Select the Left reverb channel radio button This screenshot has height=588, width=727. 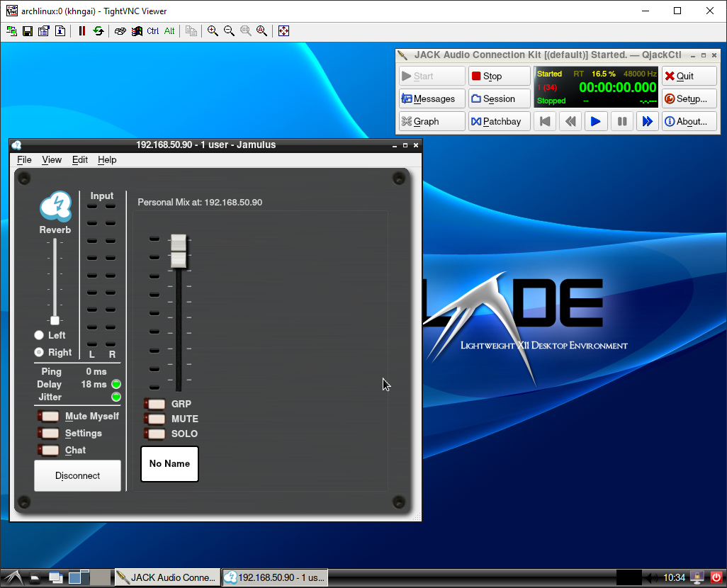coord(39,335)
